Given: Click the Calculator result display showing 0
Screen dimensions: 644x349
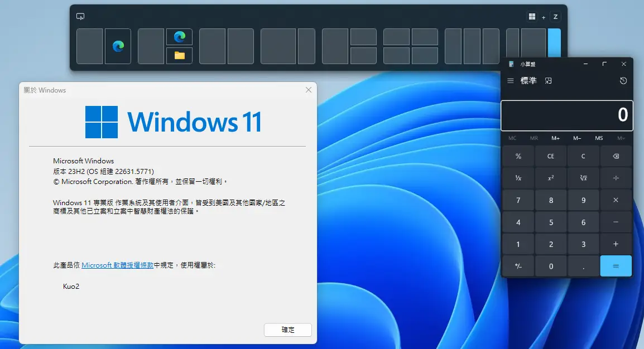Looking at the screenshot, I should 567,115.
